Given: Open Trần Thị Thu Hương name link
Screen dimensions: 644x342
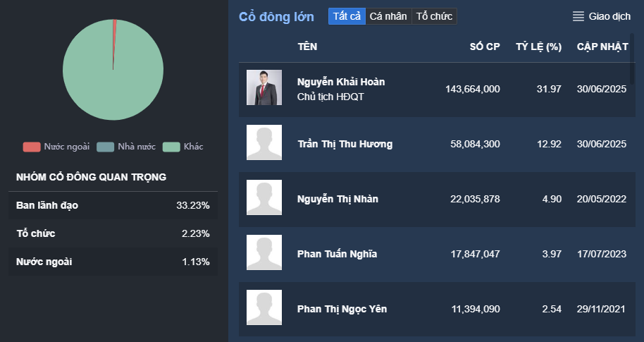Looking at the screenshot, I should pos(345,144).
